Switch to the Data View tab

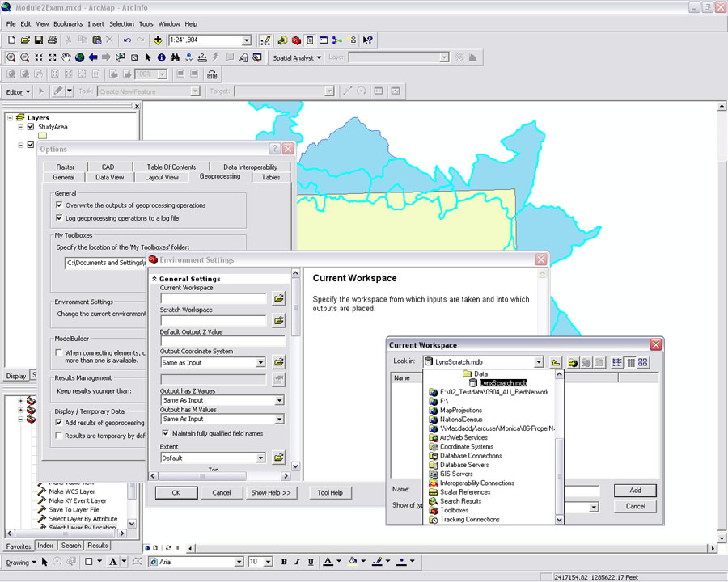[x=110, y=177]
